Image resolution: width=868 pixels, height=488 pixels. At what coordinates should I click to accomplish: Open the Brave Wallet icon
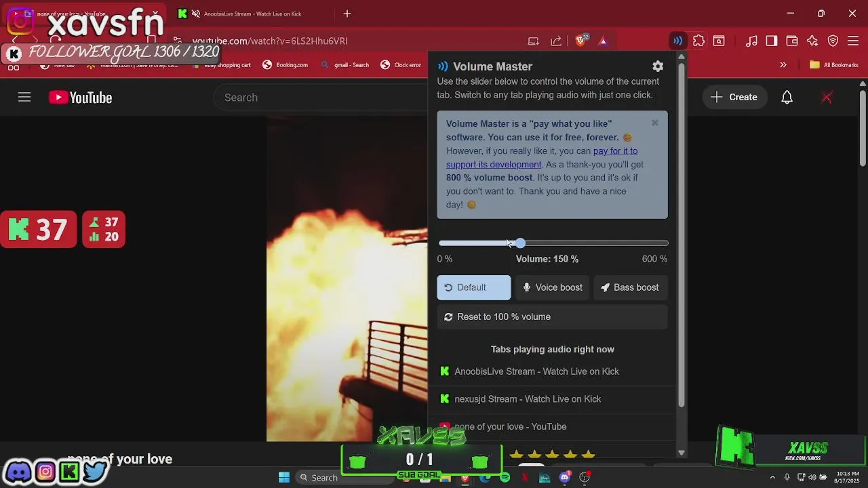pos(791,41)
